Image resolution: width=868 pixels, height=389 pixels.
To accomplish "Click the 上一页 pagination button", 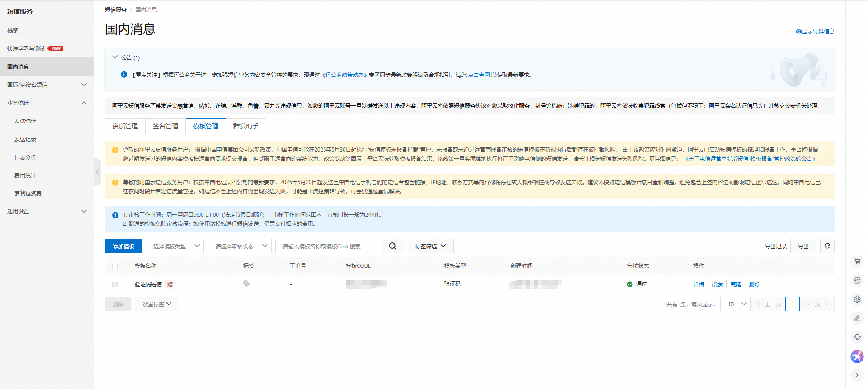I will point(769,304).
